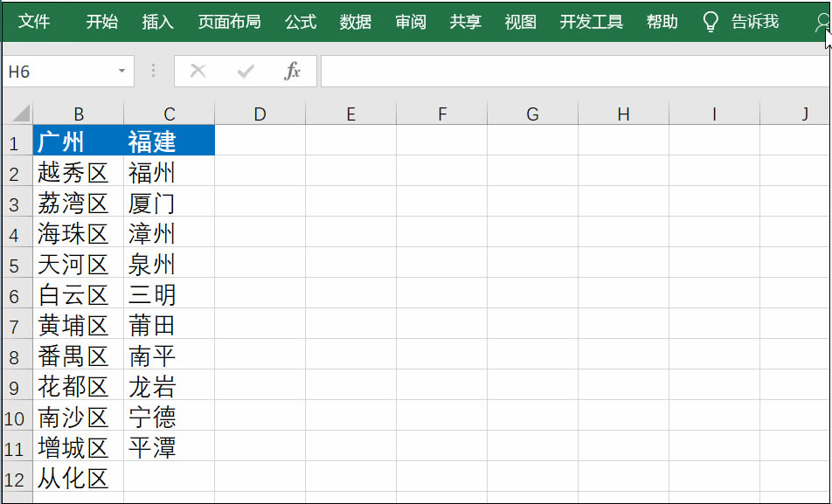This screenshot has width=832, height=504.
Task: Select row 5 by clicking its header
Action: 16,265
